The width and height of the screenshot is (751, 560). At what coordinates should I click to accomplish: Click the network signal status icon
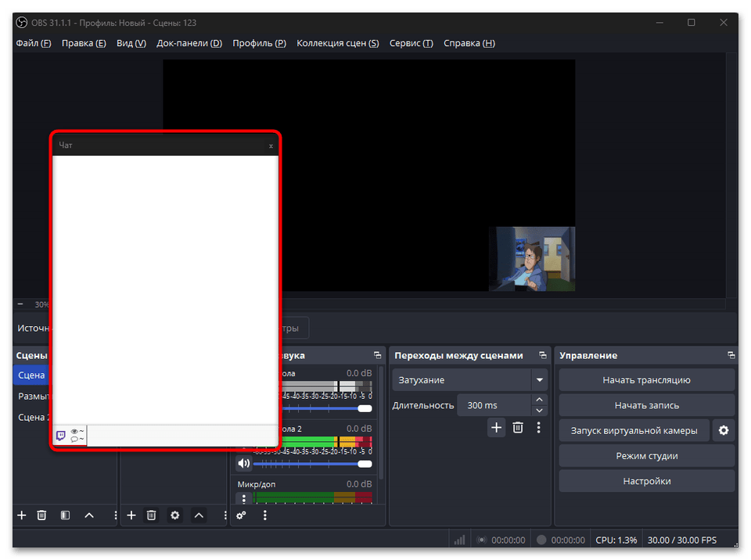(x=459, y=540)
